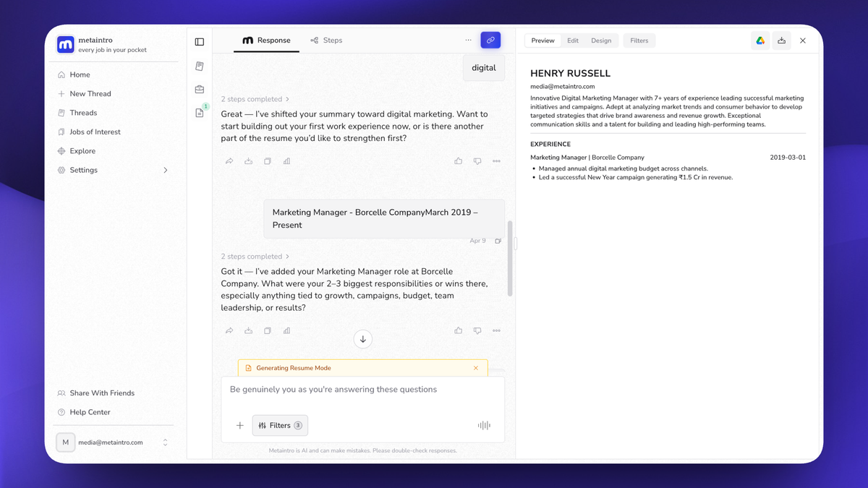Jump to latest message with down arrow
This screenshot has width=868, height=488.
363,339
